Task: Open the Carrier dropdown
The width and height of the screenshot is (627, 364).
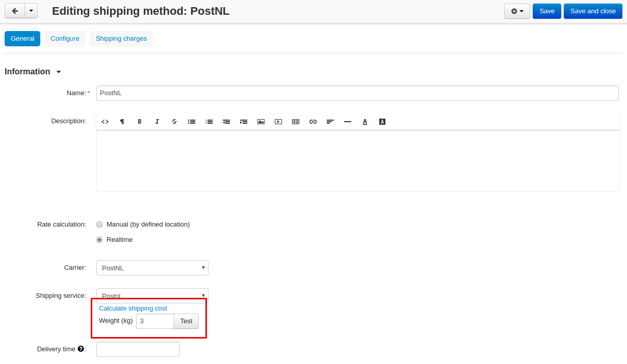Action: (152, 268)
